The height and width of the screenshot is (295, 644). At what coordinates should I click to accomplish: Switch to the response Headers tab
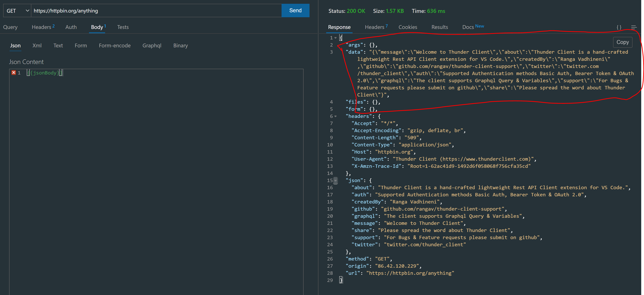coord(374,27)
